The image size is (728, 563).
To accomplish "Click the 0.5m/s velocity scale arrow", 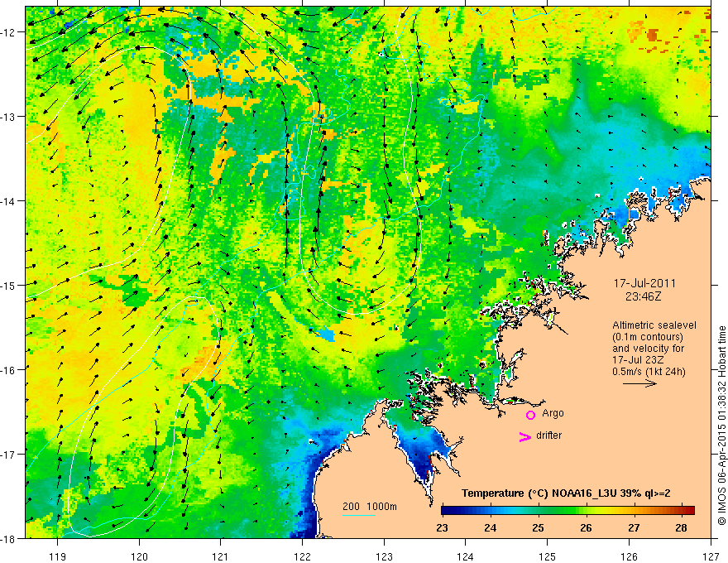I will 639,383.
